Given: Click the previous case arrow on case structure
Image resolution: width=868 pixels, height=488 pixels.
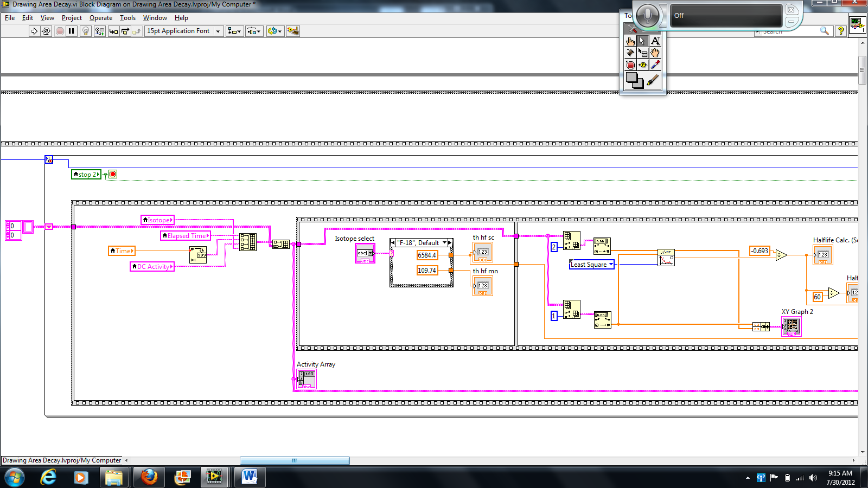Looking at the screenshot, I should [x=393, y=243].
